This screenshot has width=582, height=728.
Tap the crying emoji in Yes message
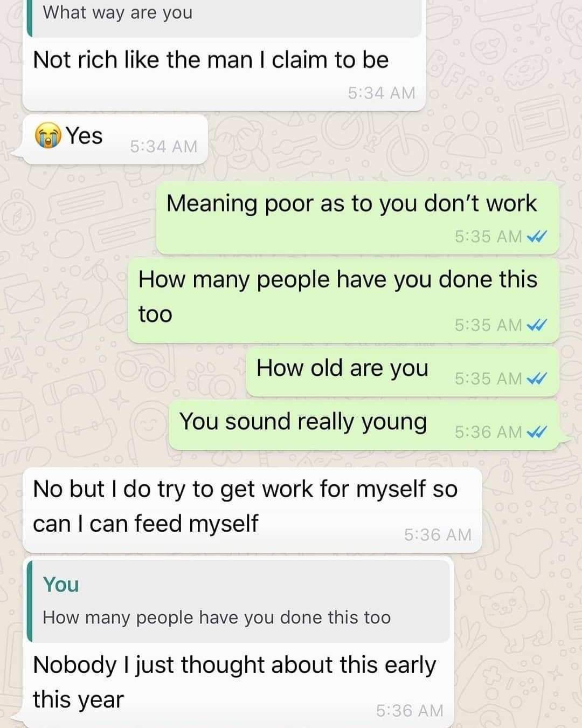tap(48, 136)
